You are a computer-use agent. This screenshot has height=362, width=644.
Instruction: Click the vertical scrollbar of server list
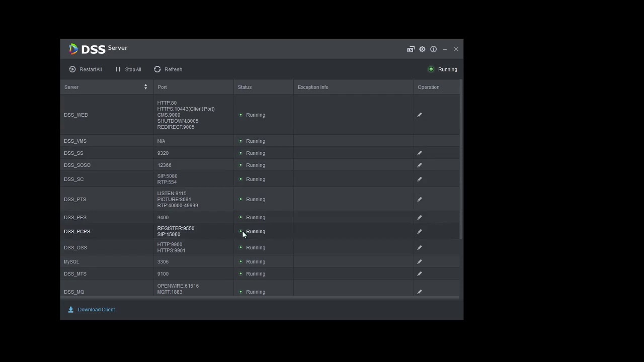461,161
